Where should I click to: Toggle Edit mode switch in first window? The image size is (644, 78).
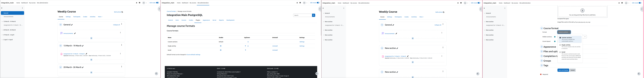point(157,3)
